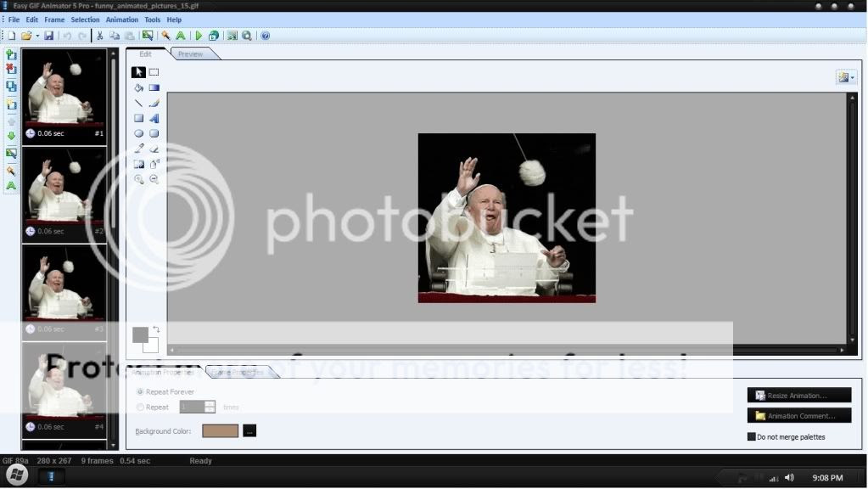
Task: Select the line drawing tool
Action: tap(138, 103)
